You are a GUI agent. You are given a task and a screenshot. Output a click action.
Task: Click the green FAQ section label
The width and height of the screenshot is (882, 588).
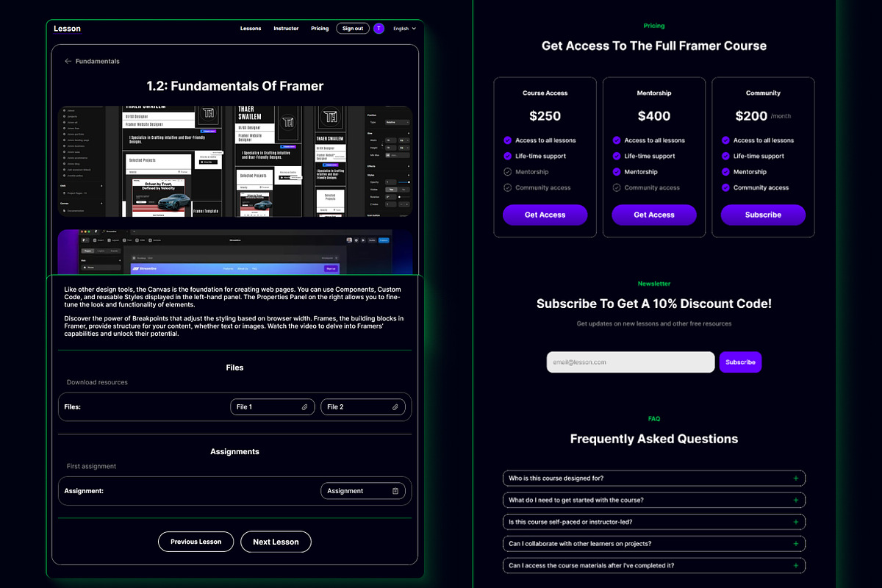[x=654, y=419]
